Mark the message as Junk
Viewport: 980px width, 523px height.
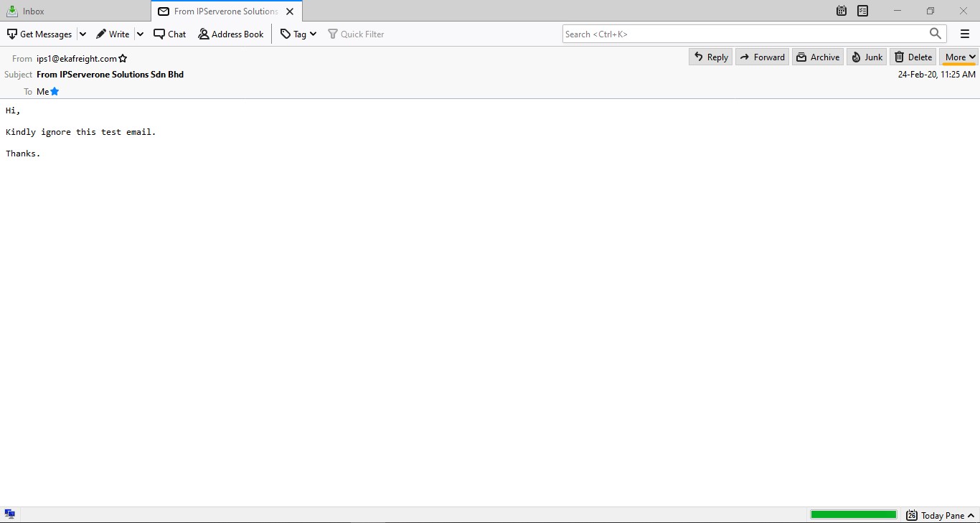click(866, 57)
